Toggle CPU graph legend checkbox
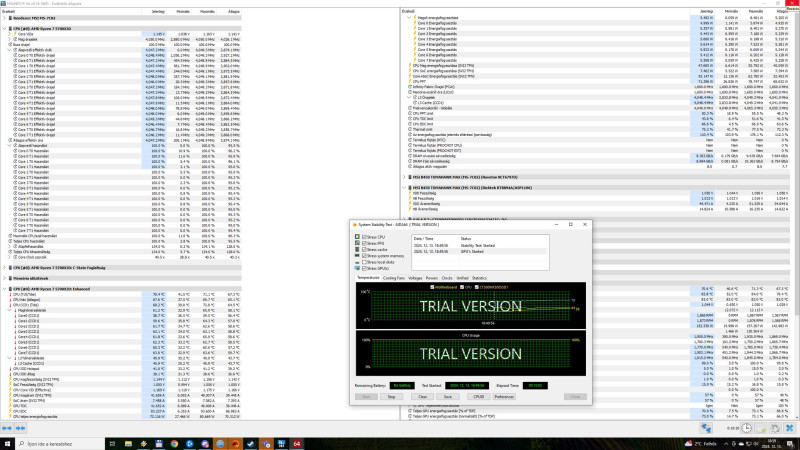This screenshot has height=450, width=800. [x=462, y=287]
